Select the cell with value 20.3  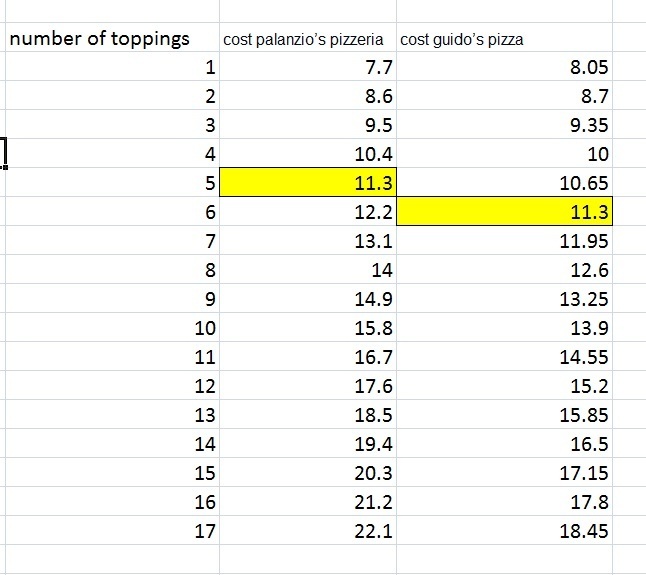coord(308,472)
